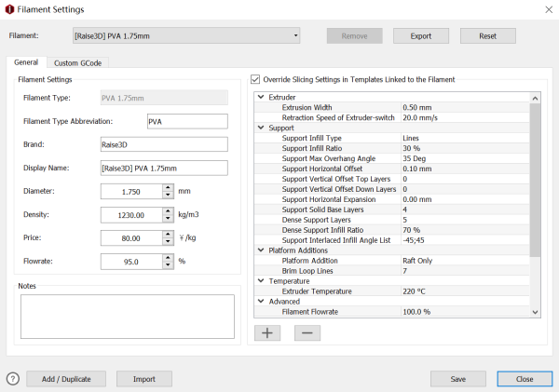Click the Brand input field
This screenshot has width=559, height=392.
pyautogui.click(x=163, y=144)
